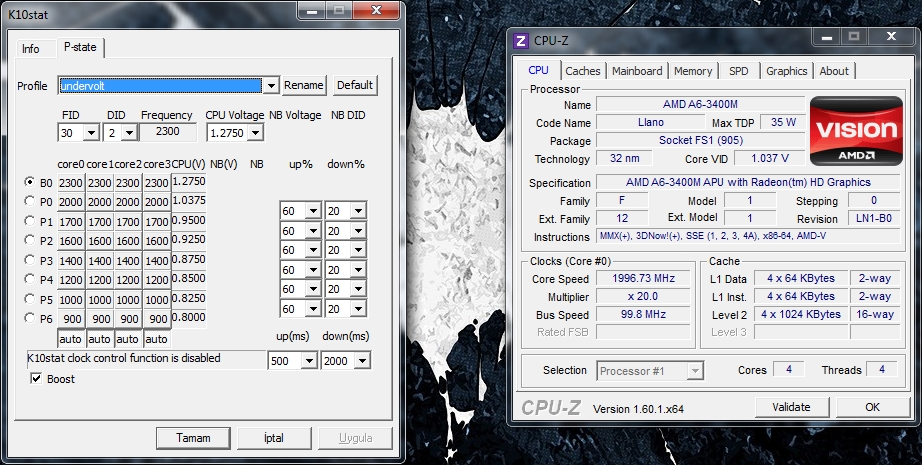
Task: Select the P0 P-state radio button
Action: click(x=29, y=201)
